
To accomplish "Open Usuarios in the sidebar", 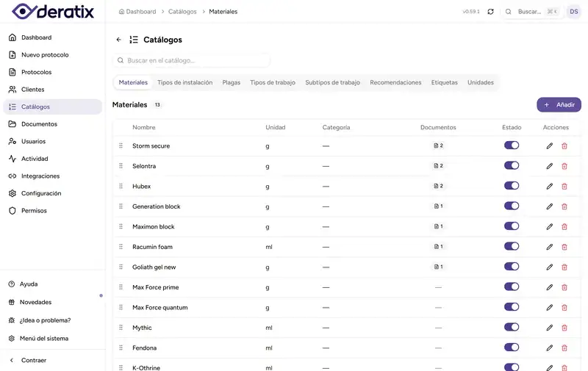I will click(x=52, y=141).
